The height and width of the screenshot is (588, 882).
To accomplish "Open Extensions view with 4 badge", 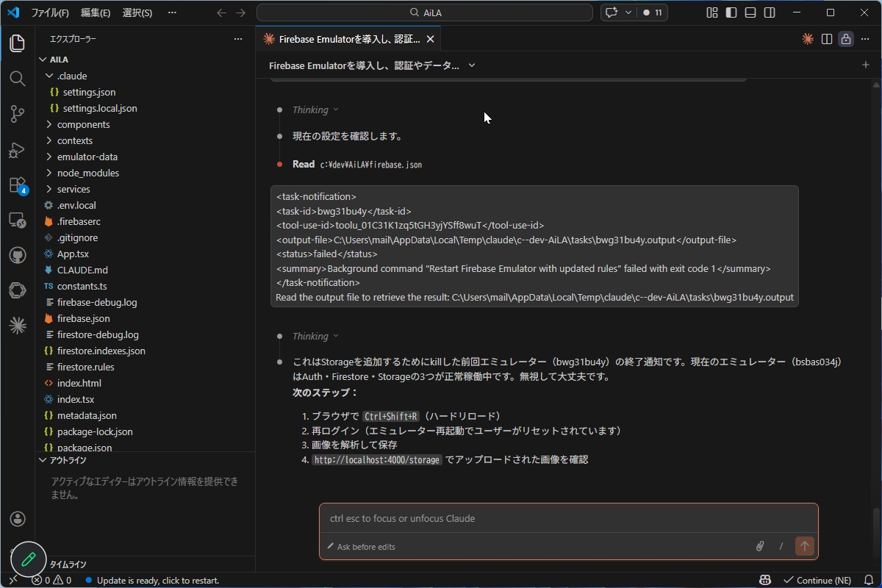I will click(x=18, y=185).
